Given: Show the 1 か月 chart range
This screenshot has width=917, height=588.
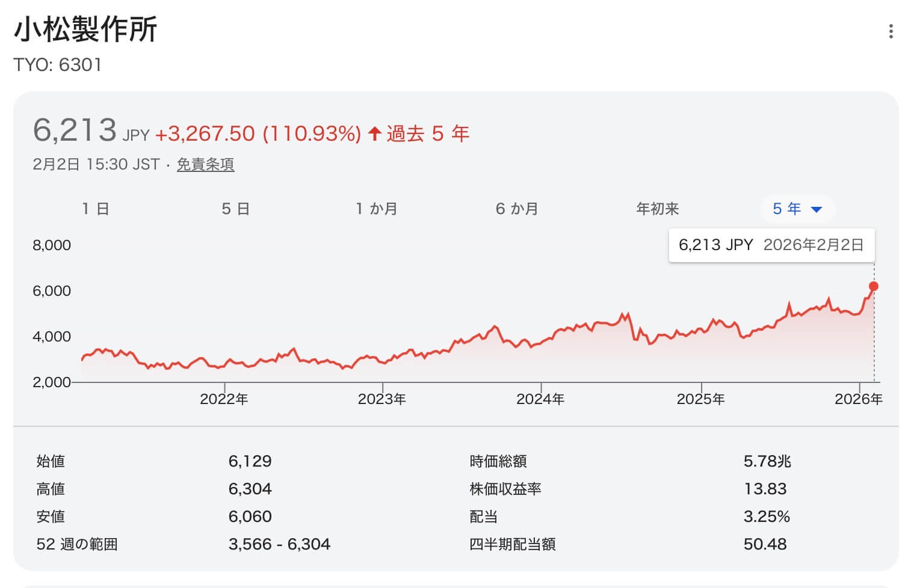Looking at the screenshot, I should coord(377,209).
